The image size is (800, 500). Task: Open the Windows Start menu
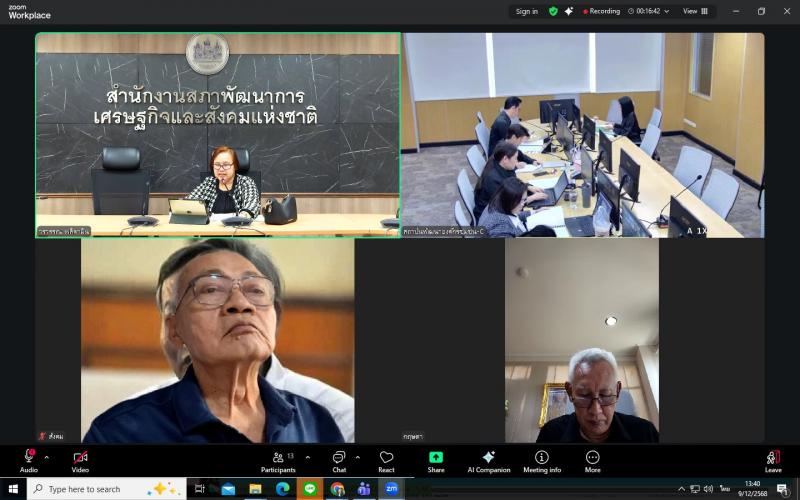point(13,489)
